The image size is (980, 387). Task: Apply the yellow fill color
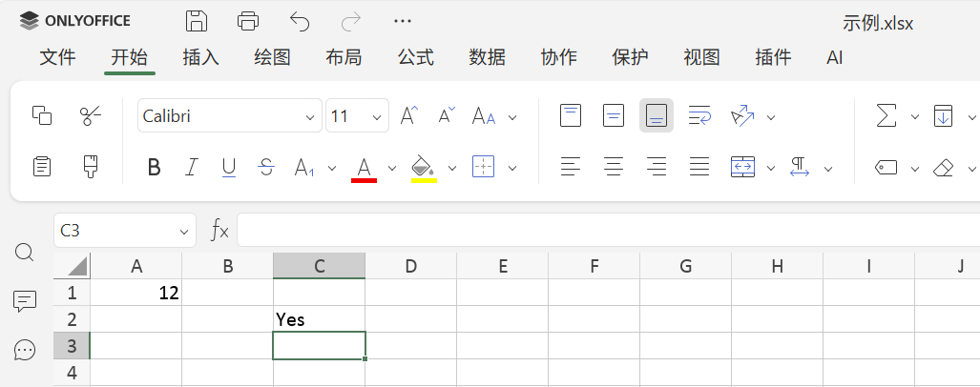pos(423,168)
